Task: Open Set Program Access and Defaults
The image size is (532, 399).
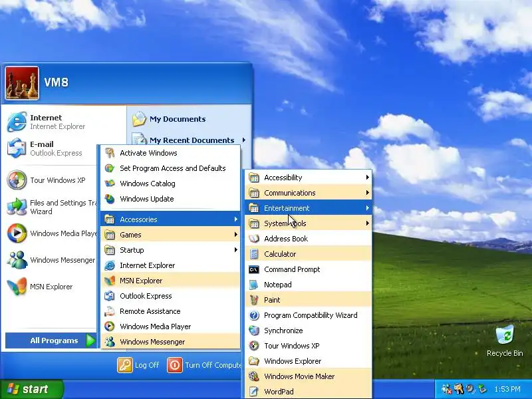Action: (x=170, y=168)
